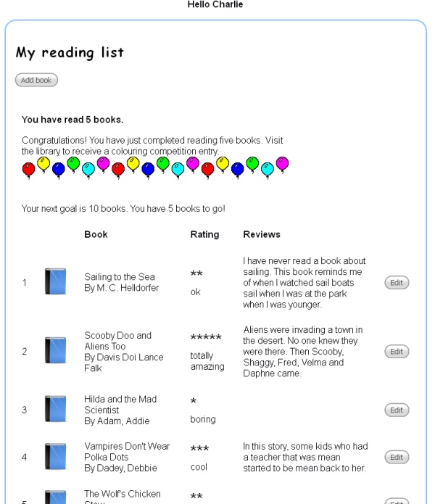Click the five-star rating for Scooby Doo

(x=206, y=337)
